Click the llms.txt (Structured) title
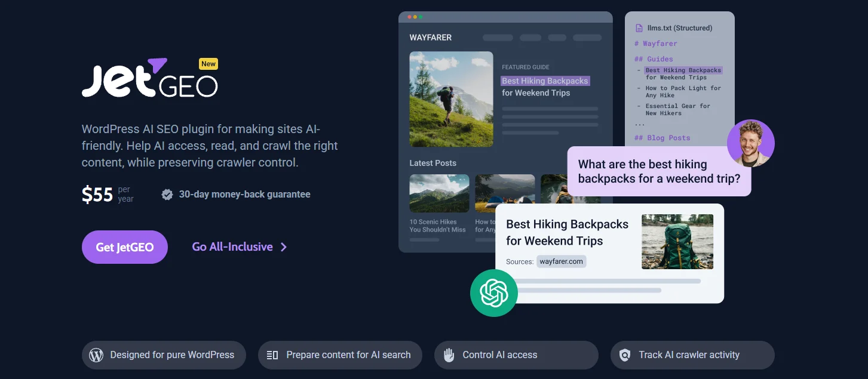The image size is (868, 379). (x=680, y=28)
